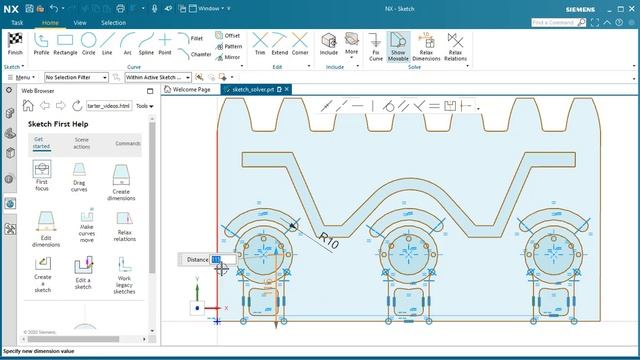Viewport: 640px width, 360px height.
Task: Open the No Selection Filter combo box
Action: pos(76,77)
